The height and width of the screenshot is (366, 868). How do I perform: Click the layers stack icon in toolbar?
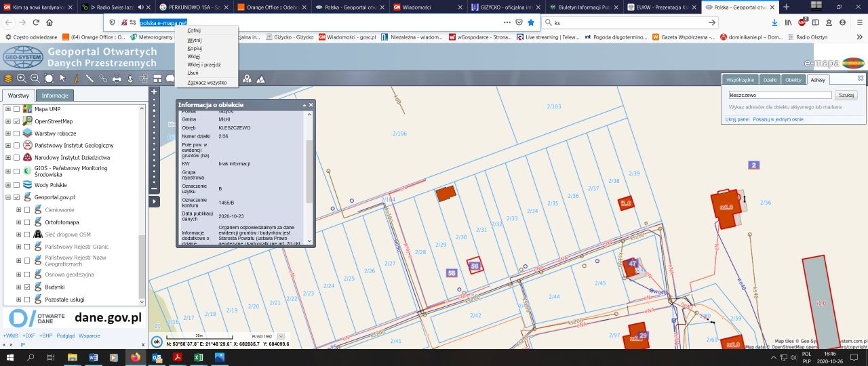coord(8,79)
